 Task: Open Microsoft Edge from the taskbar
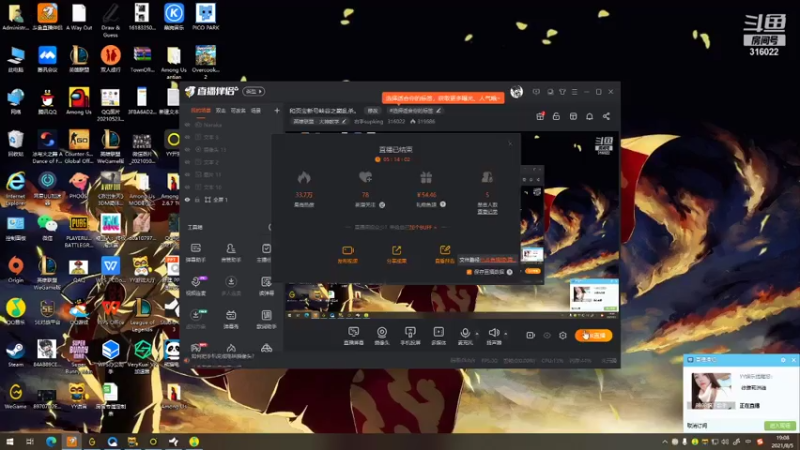tap(51, 441)
